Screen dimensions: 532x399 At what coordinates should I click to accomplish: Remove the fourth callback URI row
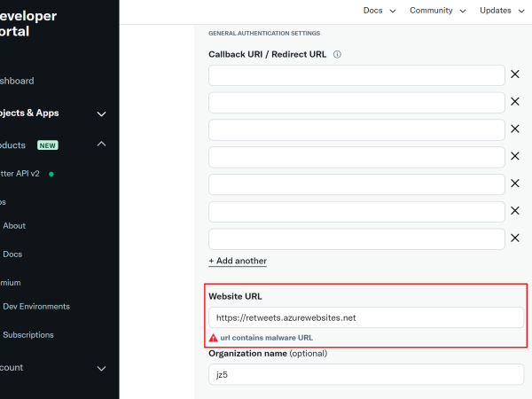(x=515, y=156)
